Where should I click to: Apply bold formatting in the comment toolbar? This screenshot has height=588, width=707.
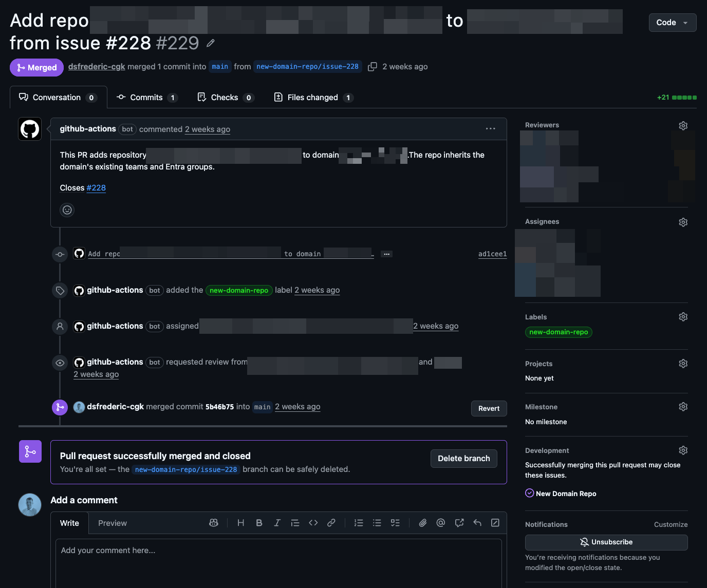point(259,522)
